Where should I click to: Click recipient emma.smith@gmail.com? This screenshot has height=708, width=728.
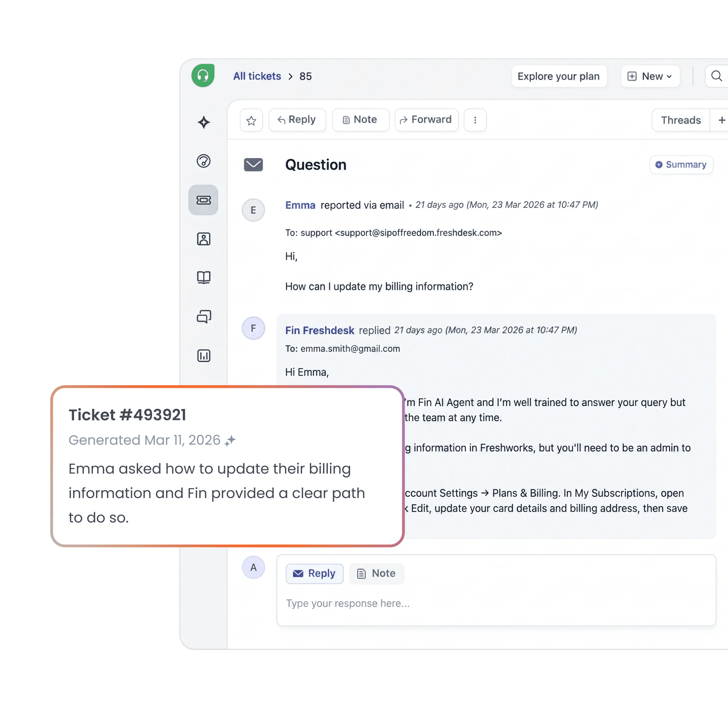point(350,349)
